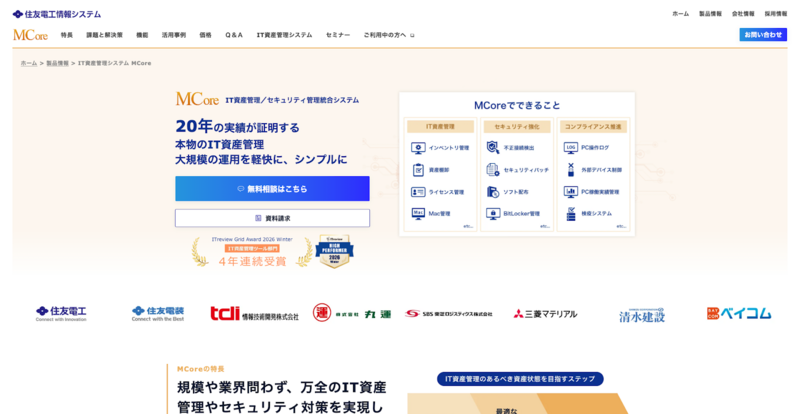Screen dimensions: 800x414
Task: Click the コンプライアンス推進 column header
Action: pyautogui.click(x=593, y=127)
